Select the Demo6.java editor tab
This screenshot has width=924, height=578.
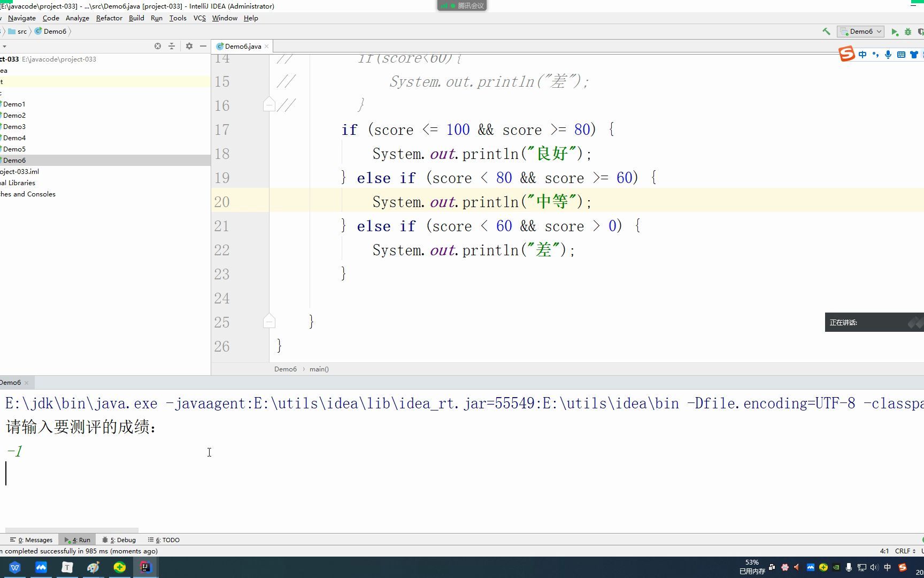point(242,47)
